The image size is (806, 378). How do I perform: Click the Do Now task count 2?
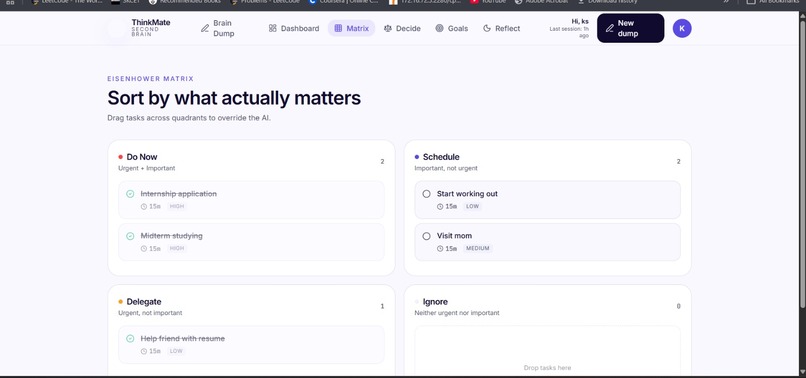pos(382,161)
